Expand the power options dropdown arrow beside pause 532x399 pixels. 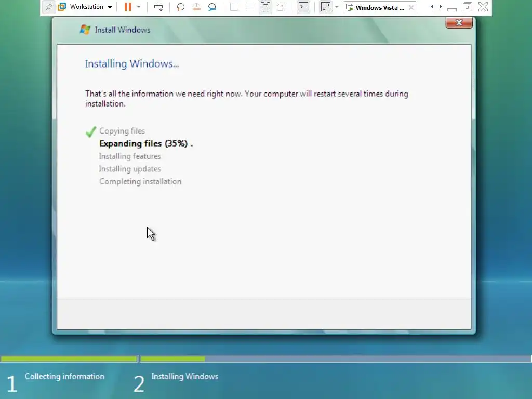click(138, 7)
